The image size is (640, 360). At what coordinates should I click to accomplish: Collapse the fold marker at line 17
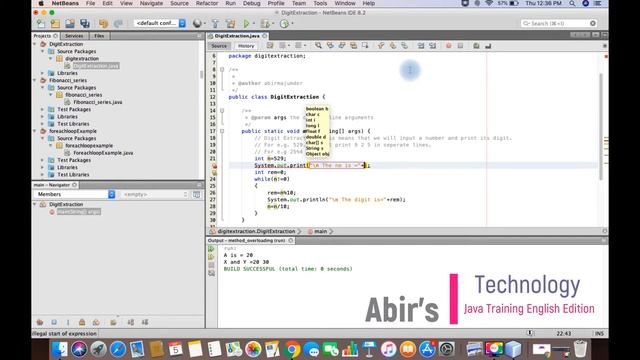pyautogui.click(x=222, y=131)
